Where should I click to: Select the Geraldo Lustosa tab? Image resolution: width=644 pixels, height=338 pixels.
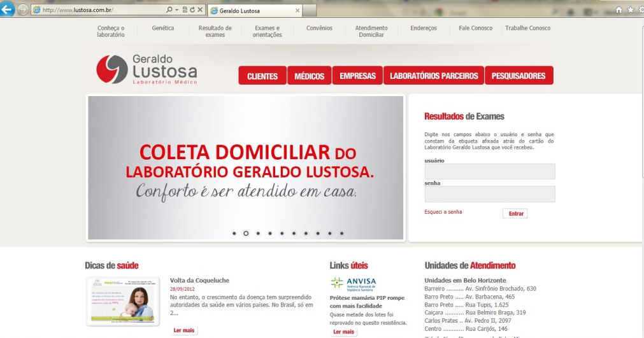point(255,11)
